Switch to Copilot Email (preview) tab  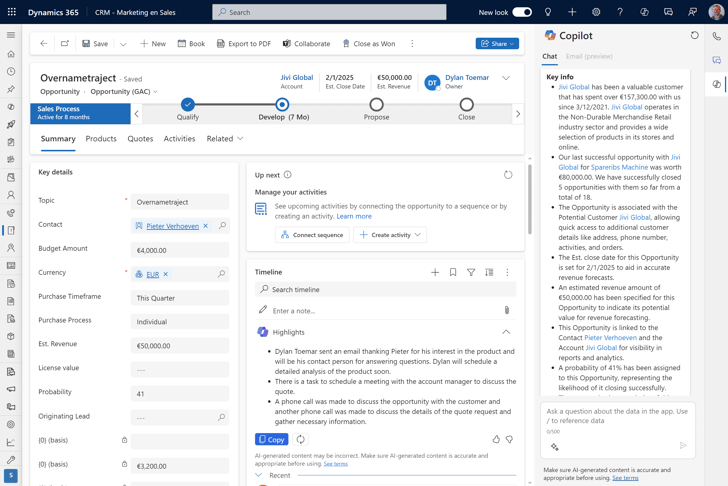pos(589,56)
